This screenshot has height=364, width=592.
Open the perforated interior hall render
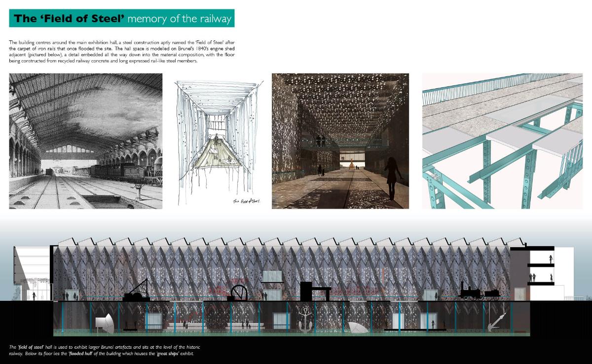point(340,141)
